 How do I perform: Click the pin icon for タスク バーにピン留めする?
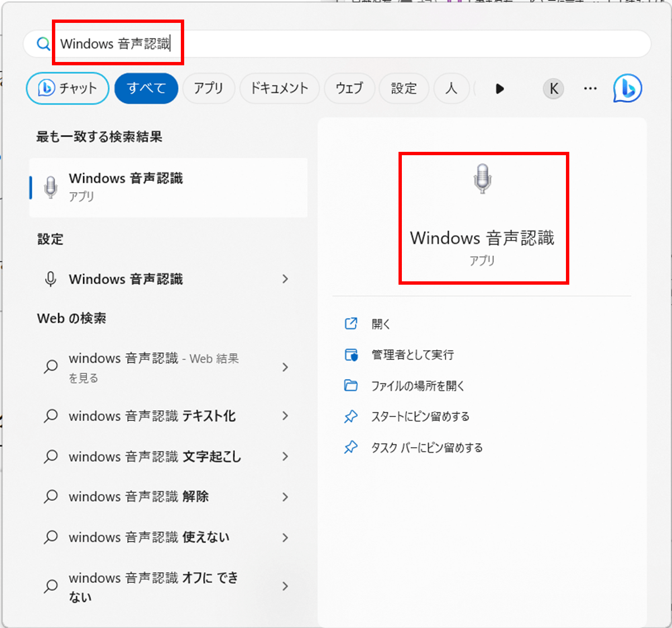tap(351, 447)
